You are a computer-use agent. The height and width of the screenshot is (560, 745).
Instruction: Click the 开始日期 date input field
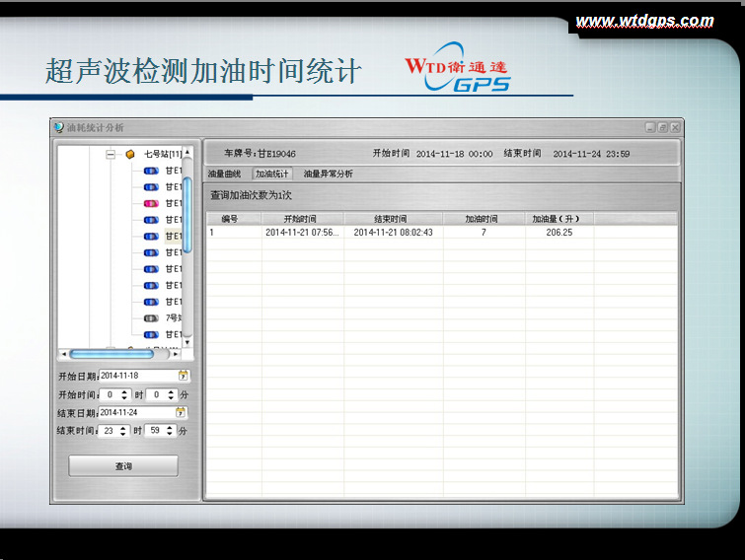[x=137, y=376]
